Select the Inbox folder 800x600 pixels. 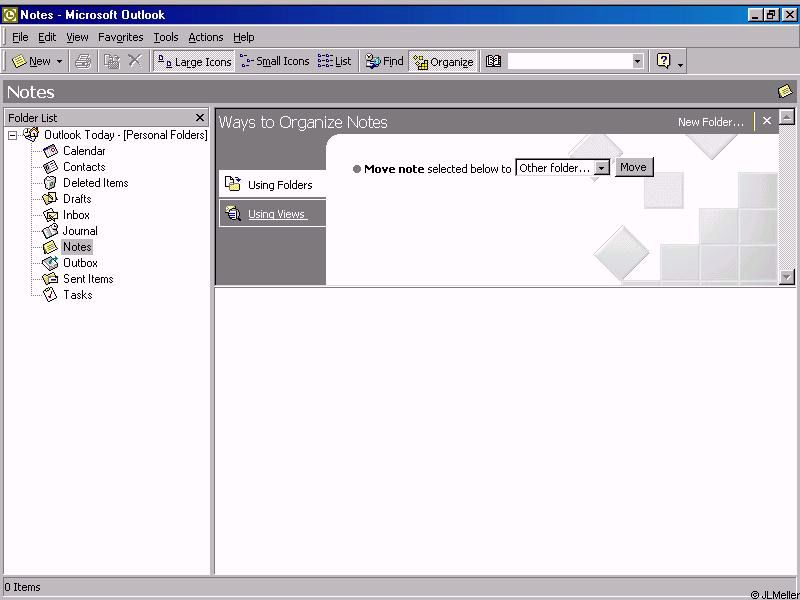pos(76,215)
